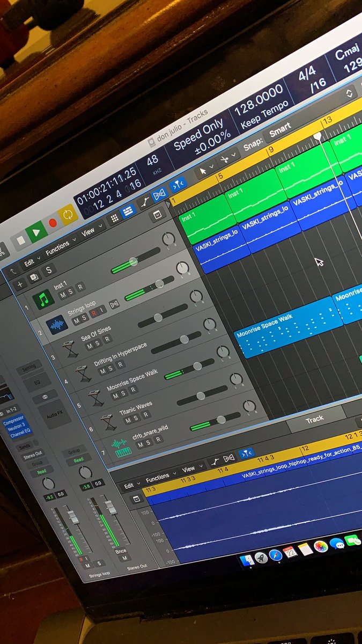Click the Titanic Waves pan knob
Viewport: 362px width, 644px height.
coord(236,379)
